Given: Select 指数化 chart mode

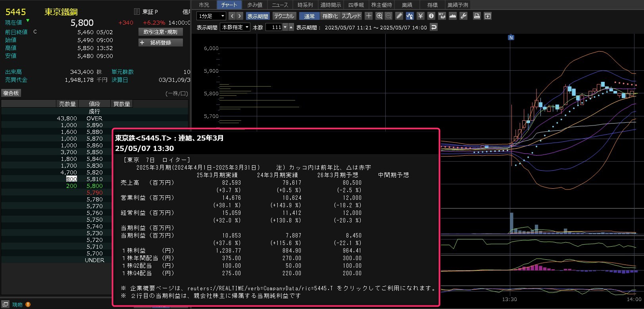Looking at the screenshot, I should 330,16.
